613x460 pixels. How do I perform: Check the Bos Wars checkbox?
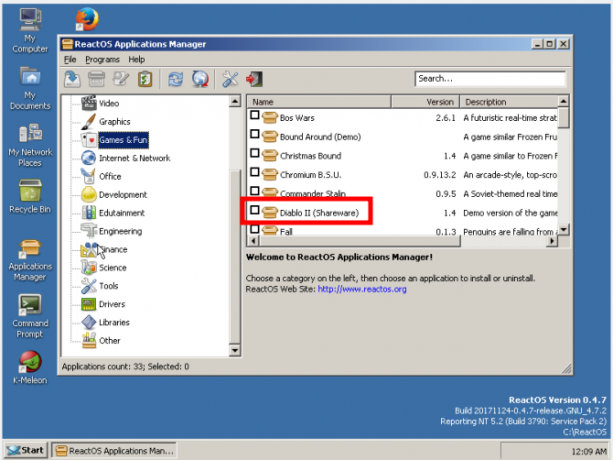pyautogui.click(x=255, y=115)
